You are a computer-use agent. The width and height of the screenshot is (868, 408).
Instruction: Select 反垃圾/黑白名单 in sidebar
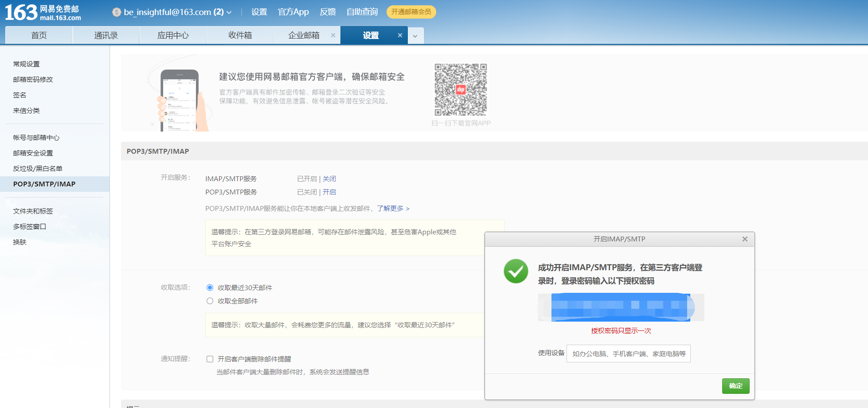click(x=38, y=168)
